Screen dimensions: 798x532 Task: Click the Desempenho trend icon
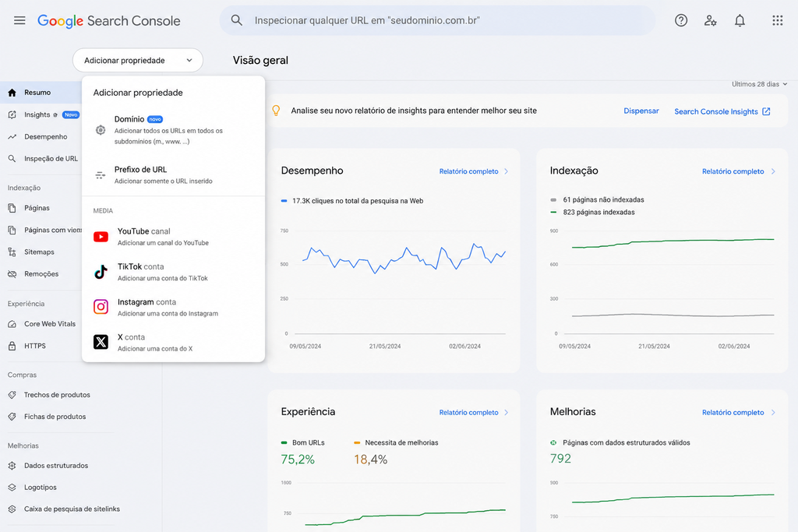(x=12, y=137)
